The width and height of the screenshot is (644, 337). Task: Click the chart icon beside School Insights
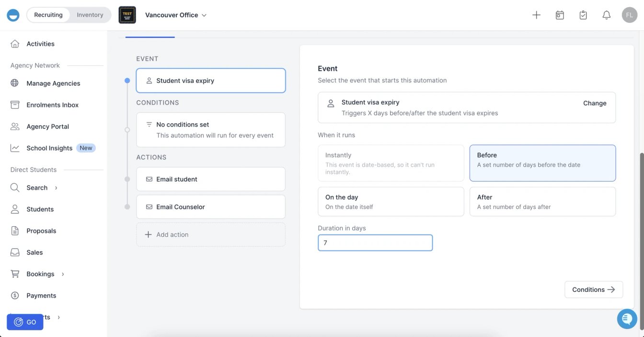tap(15, 148)
